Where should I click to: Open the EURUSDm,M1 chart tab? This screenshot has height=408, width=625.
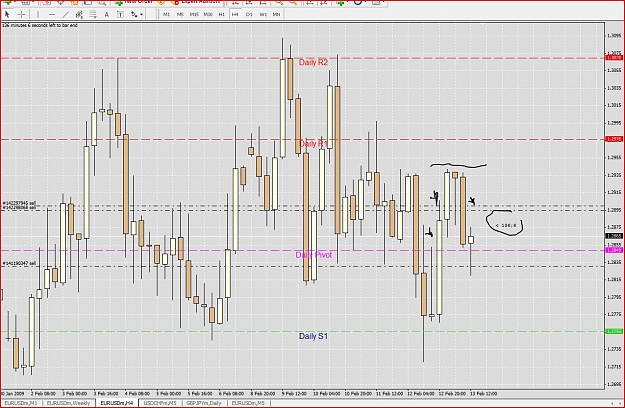(21, 403)
